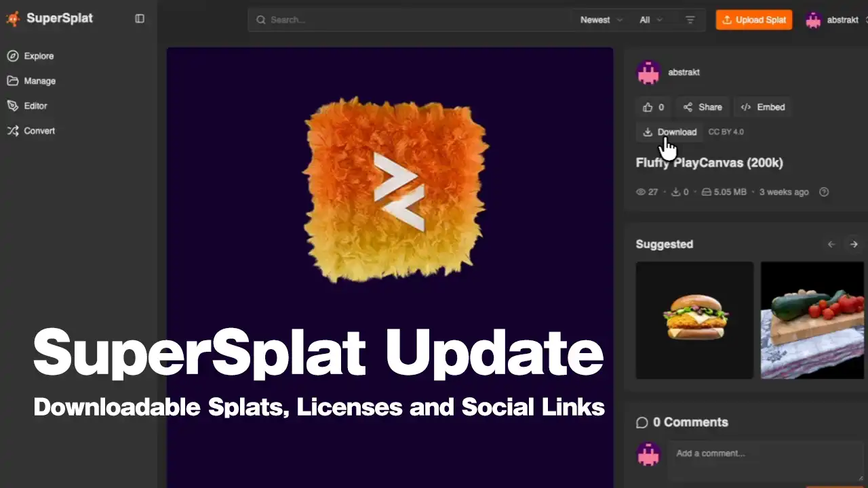This screenshot has height=488, width=868.
Task: Click the Share button
Action: coord(703,107)
